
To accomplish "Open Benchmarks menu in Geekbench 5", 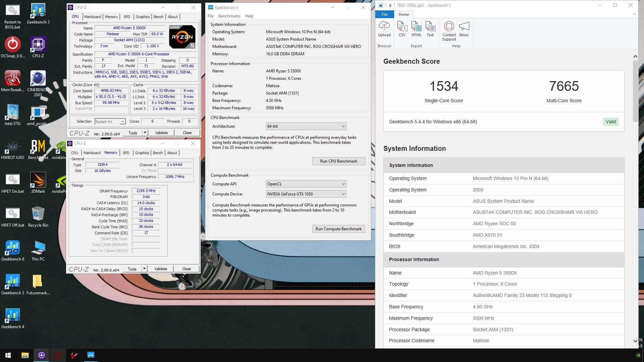I will 229,16.
